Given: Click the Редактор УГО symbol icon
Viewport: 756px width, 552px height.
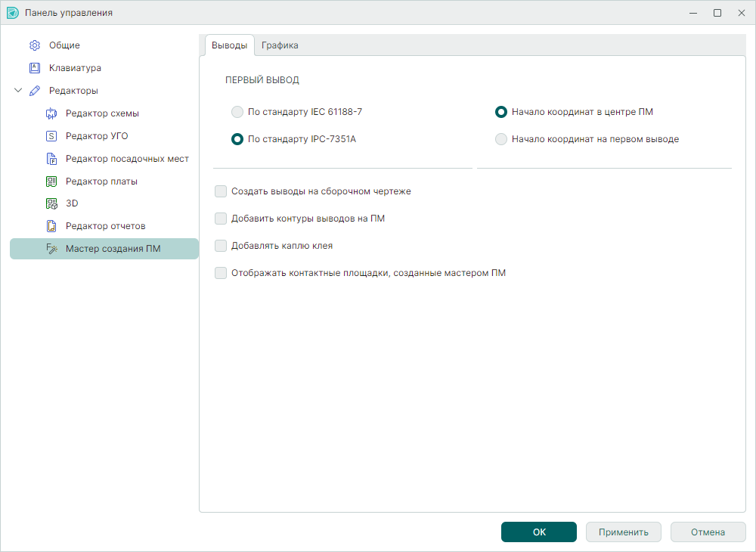Looking at the screenshot, I should pyautogui.click(x=51, y=136).
